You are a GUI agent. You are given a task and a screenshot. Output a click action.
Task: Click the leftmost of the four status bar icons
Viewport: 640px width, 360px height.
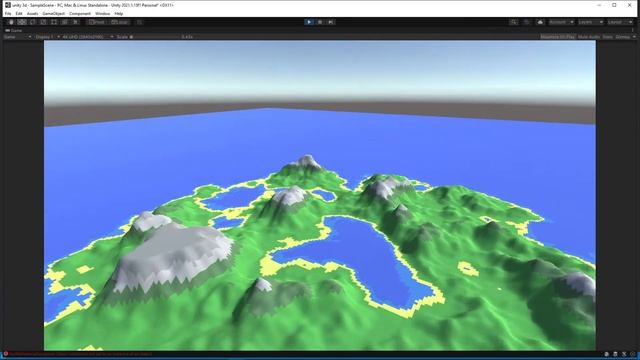(x=607, y=354)
